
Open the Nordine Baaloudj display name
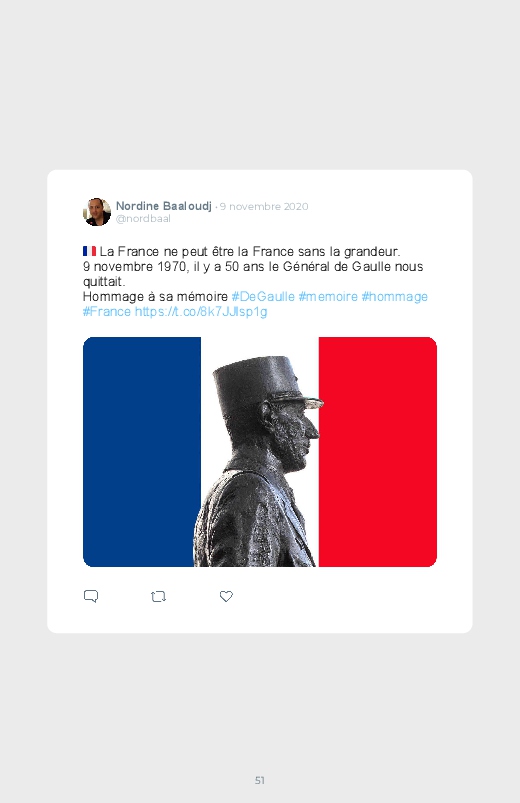[163, 206]
